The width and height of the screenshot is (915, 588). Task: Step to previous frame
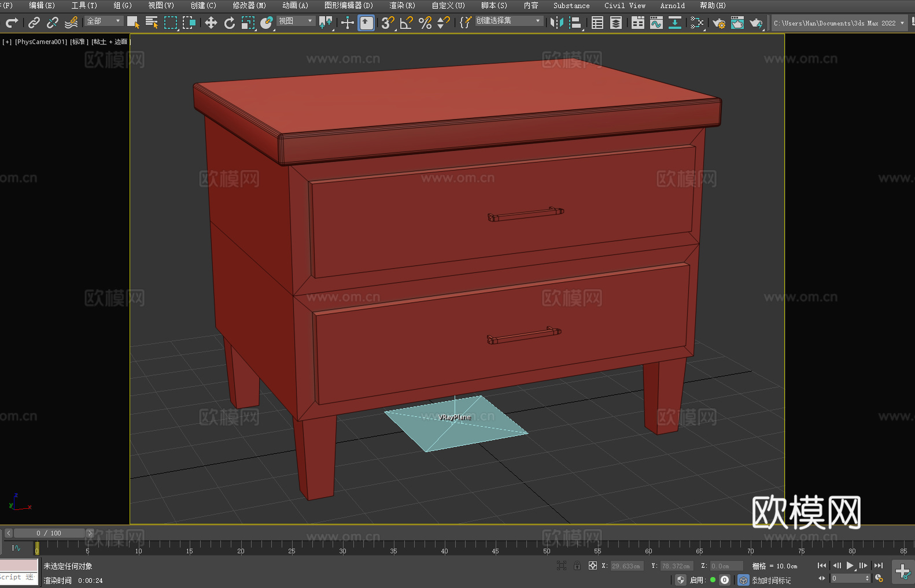836,565
